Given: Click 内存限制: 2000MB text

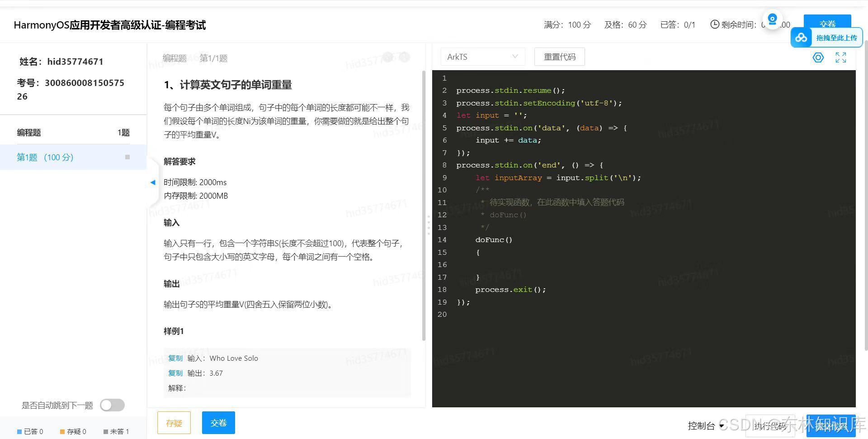Looking at the screenshot, I should click(x=196, y=196).
